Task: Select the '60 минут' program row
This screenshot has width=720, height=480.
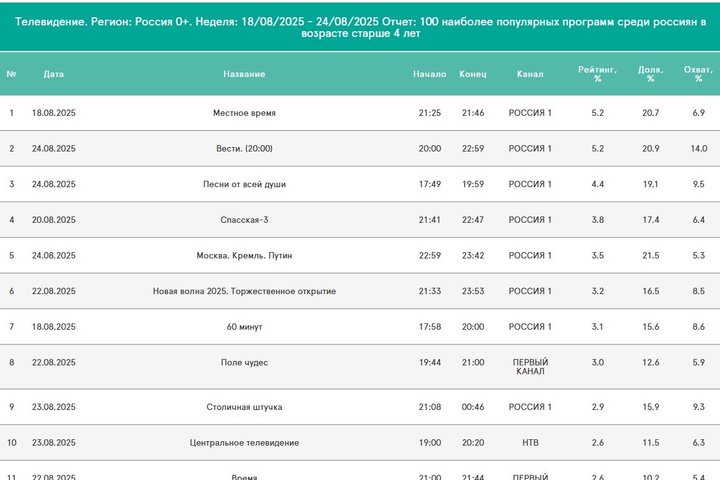Action: point(244,327)
